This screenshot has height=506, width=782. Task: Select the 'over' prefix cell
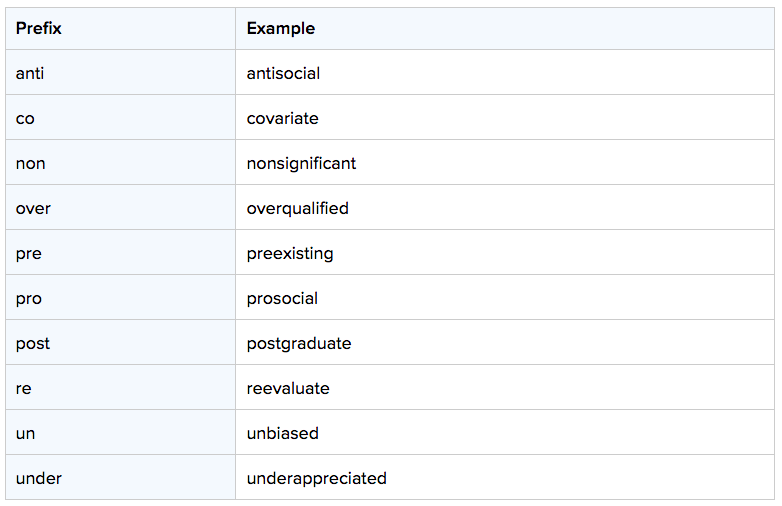coord(120,207)
